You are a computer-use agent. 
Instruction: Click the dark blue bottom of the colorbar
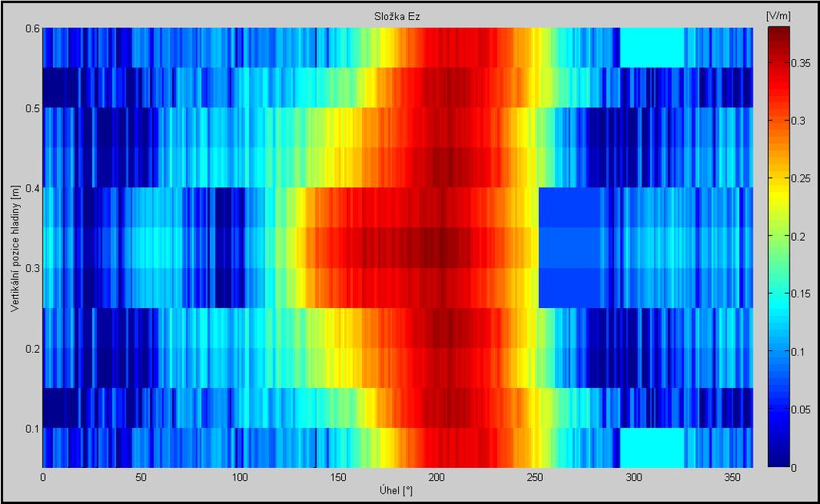778,458
